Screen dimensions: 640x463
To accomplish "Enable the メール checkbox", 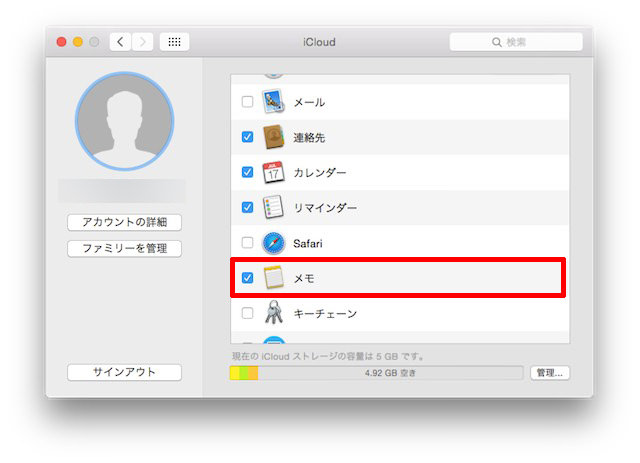I will (247, 101).
